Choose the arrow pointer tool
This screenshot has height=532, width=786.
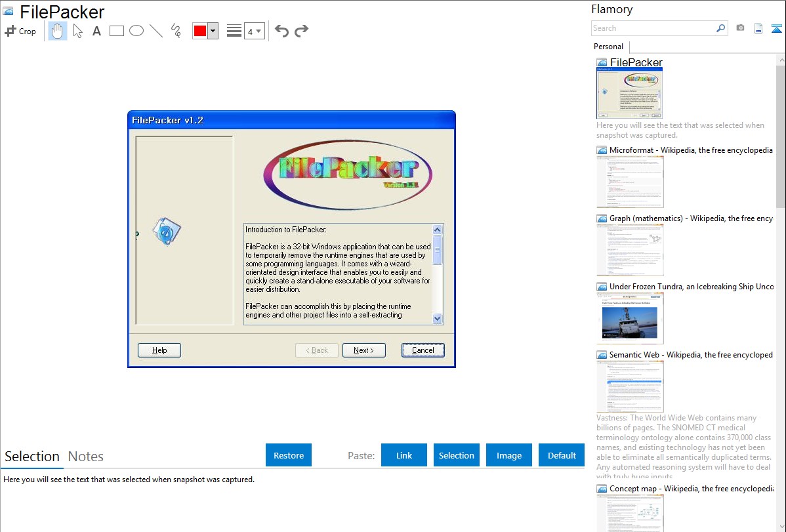77,31
